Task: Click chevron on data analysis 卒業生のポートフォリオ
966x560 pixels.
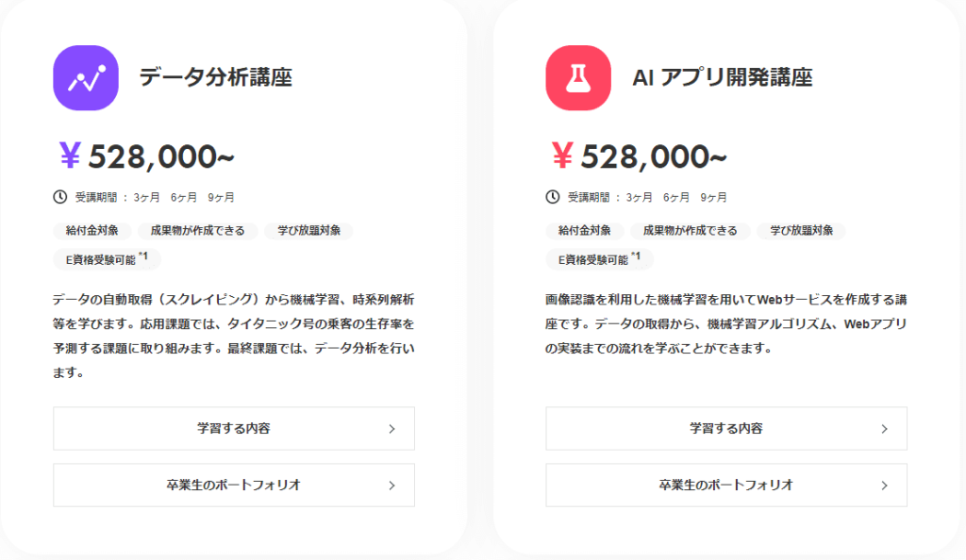Action: tap(391, 486)
